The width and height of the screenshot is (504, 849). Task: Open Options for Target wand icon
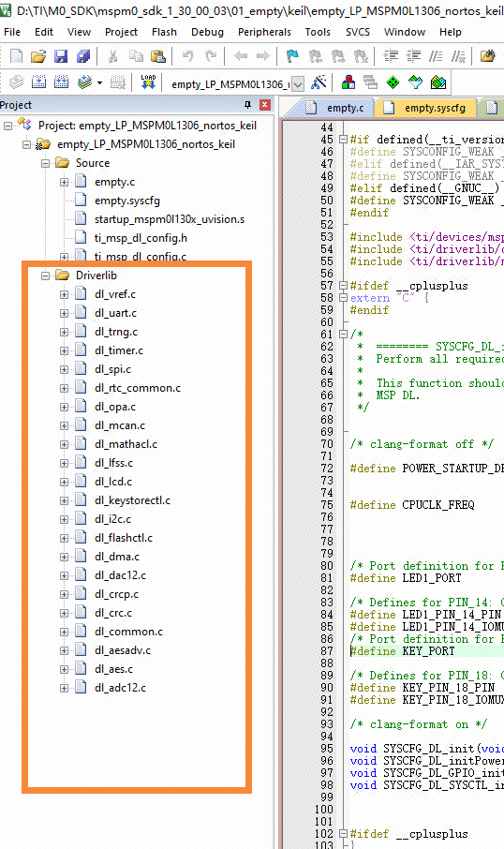(x=319, y=82)
